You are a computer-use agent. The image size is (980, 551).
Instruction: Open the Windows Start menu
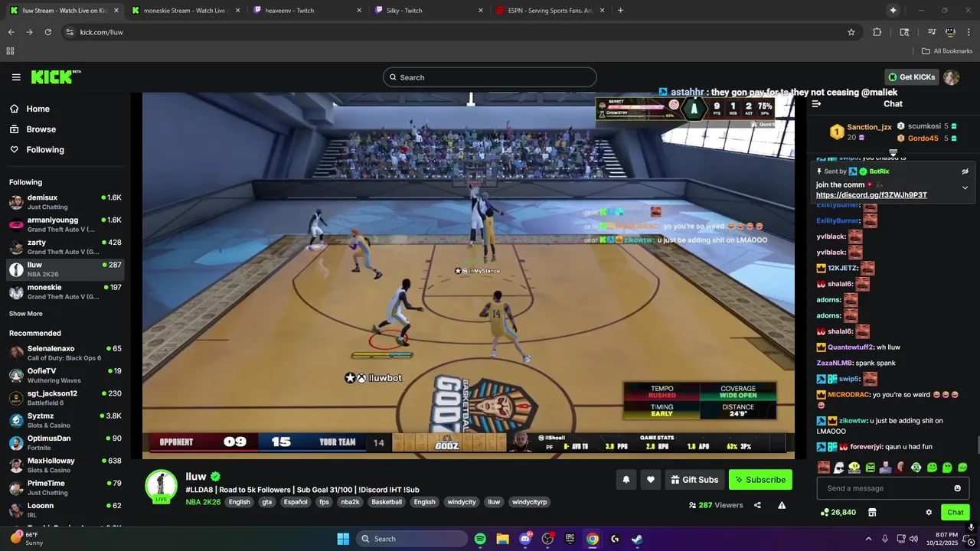(343, 539)
